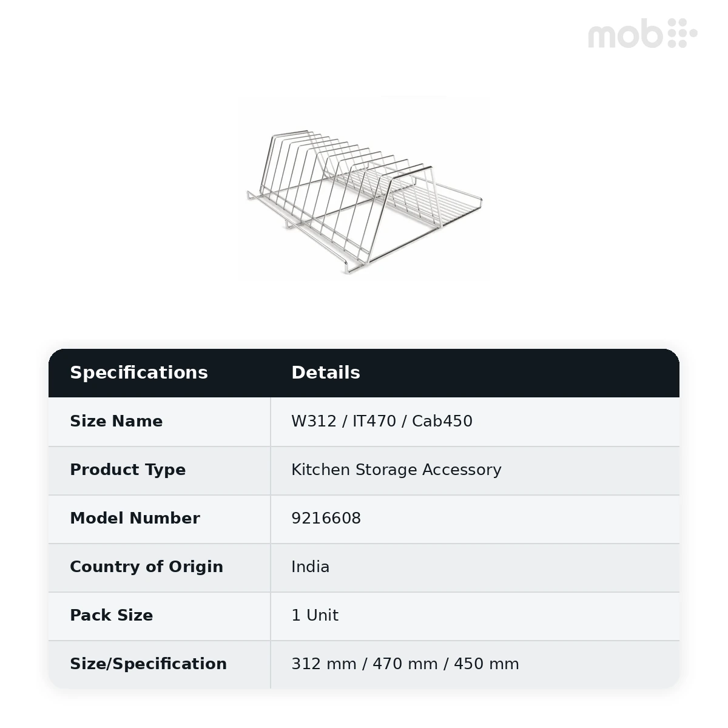Click the Product Type label
728x728 pixels.
[x=128, y=470]
